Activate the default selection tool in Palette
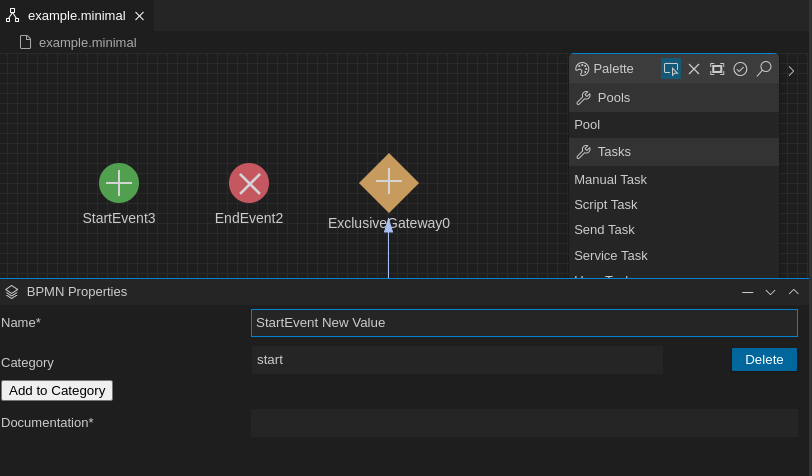812x476 pixels. tap(671, 69)
